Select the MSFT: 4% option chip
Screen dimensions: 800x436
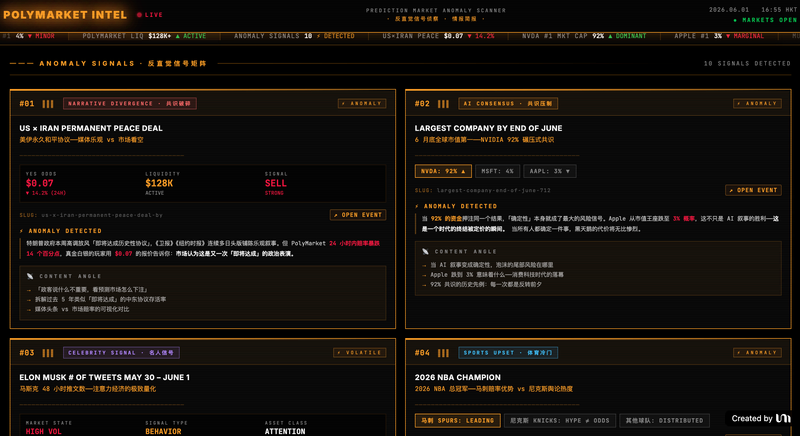(497, 171)
